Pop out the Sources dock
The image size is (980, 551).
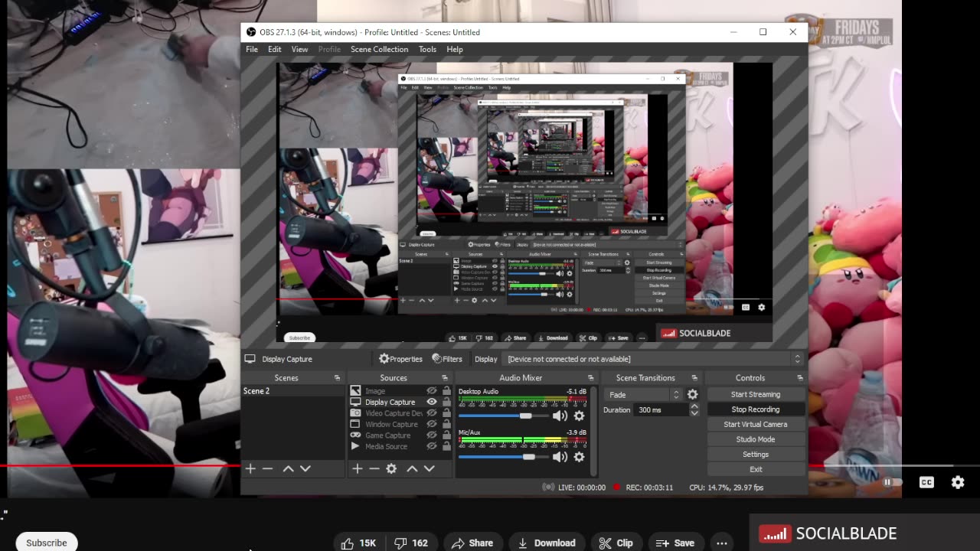[444, 378]
